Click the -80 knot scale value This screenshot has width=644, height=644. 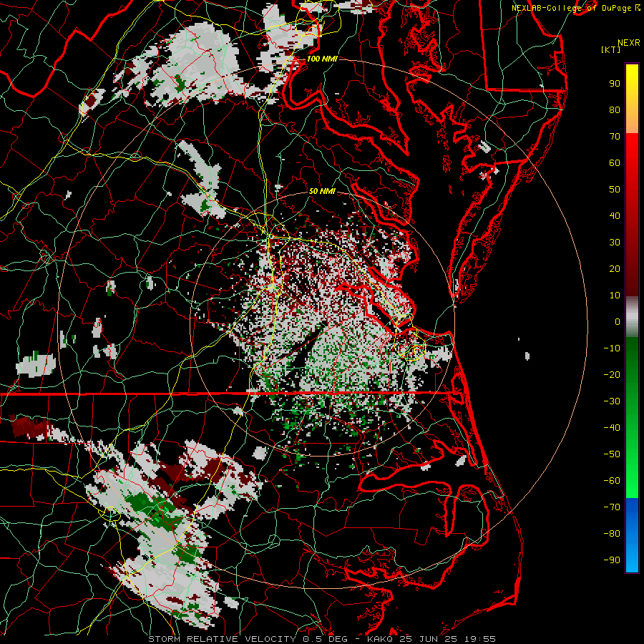point(612,534)
